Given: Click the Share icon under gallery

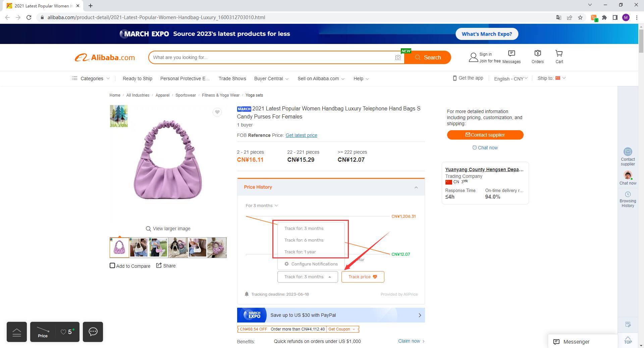Looking at the screenshot, I should 166,265.
